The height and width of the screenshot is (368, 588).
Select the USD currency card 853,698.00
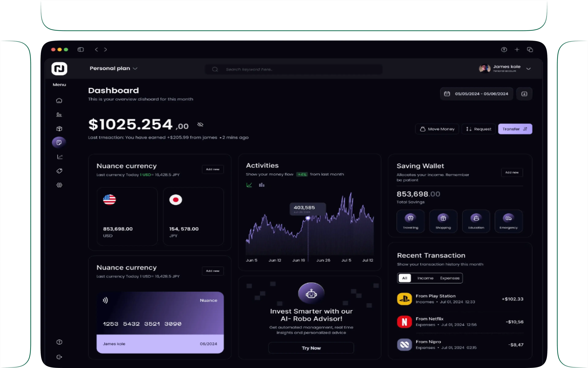point(127,216)
